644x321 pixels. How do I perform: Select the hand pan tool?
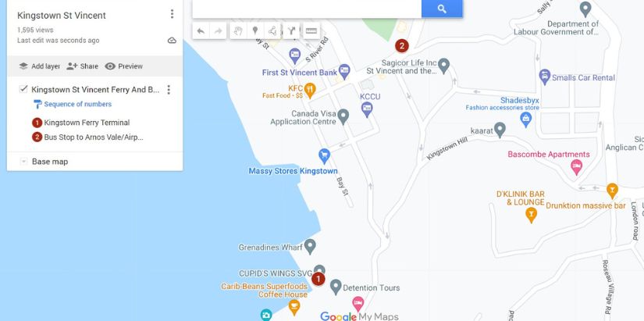238,30
